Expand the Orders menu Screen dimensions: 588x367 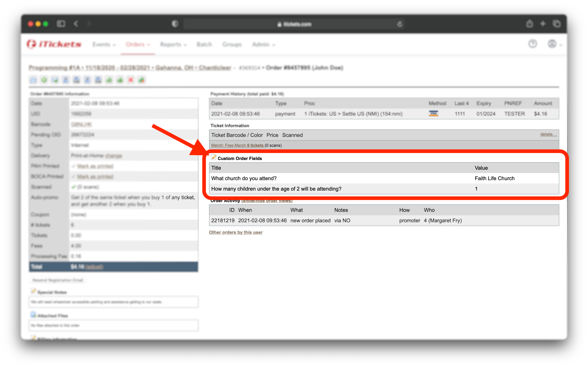(x=138, y=44)
